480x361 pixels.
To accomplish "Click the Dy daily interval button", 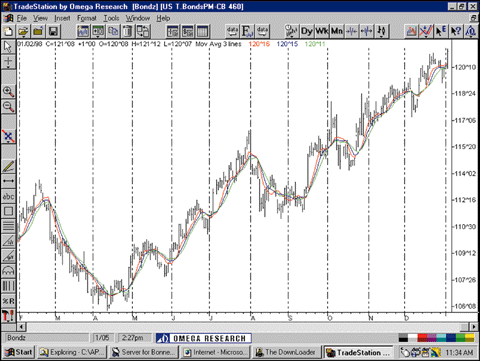I will (306, 31).
